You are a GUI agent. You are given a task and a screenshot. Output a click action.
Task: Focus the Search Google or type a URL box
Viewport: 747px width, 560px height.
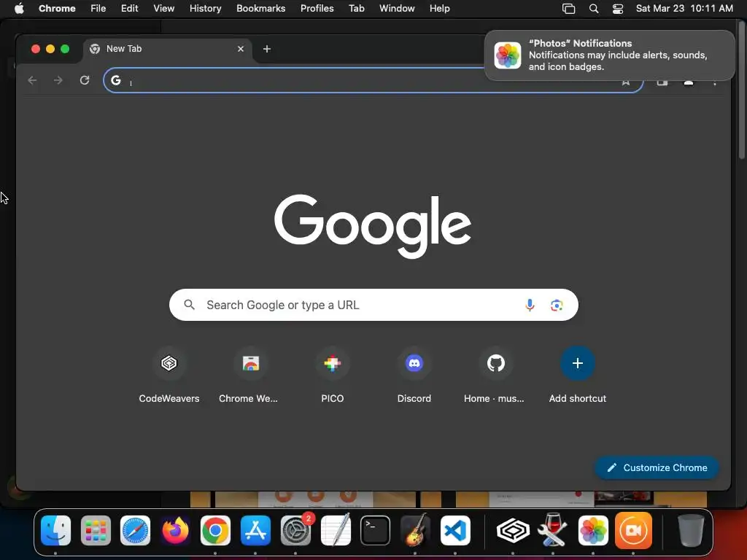click(x=373, y=305)
